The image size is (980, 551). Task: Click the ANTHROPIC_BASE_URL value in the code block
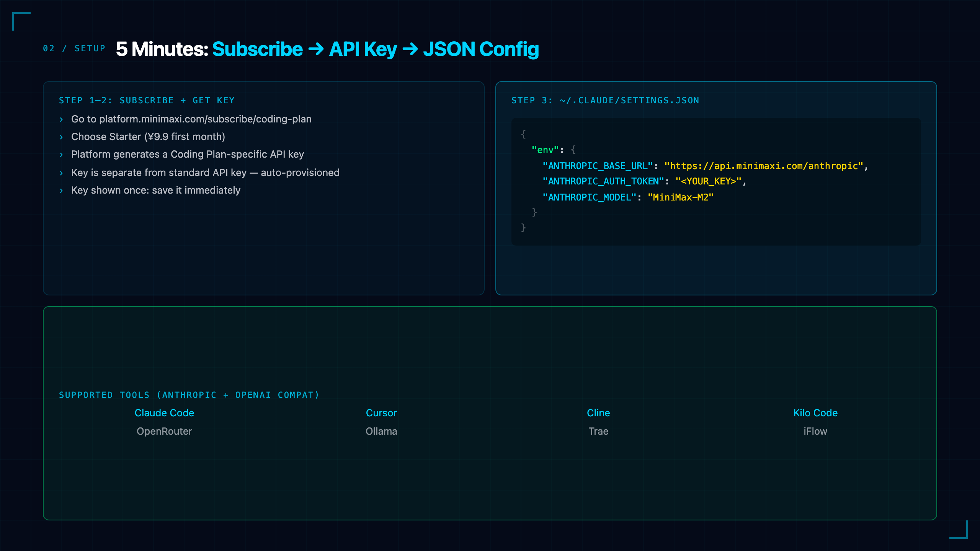pyautogui.click(x=764, y=166)
